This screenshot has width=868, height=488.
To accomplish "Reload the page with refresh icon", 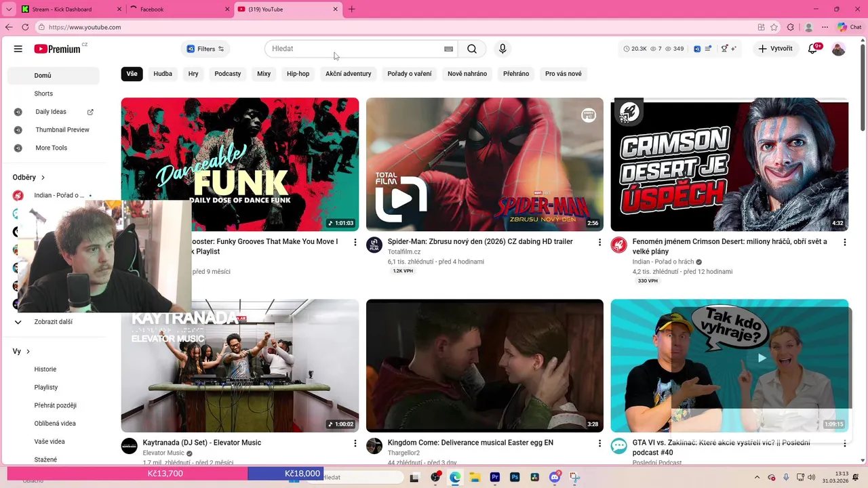I will click(x=25, y=27).
